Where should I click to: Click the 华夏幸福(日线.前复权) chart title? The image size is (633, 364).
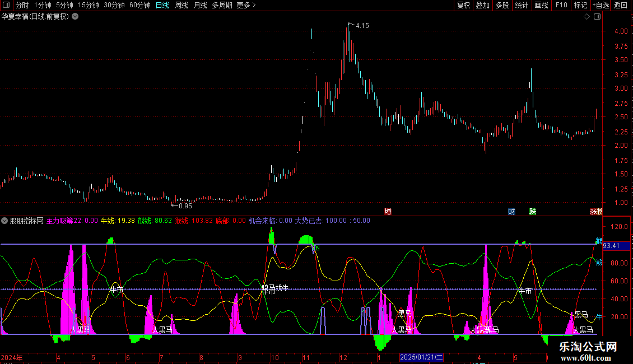point(35,17)
